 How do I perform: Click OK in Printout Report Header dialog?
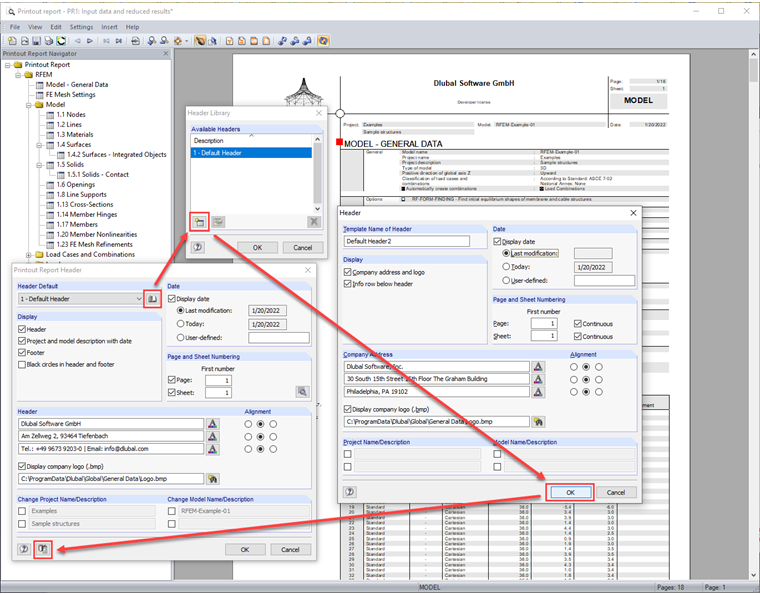245,549
